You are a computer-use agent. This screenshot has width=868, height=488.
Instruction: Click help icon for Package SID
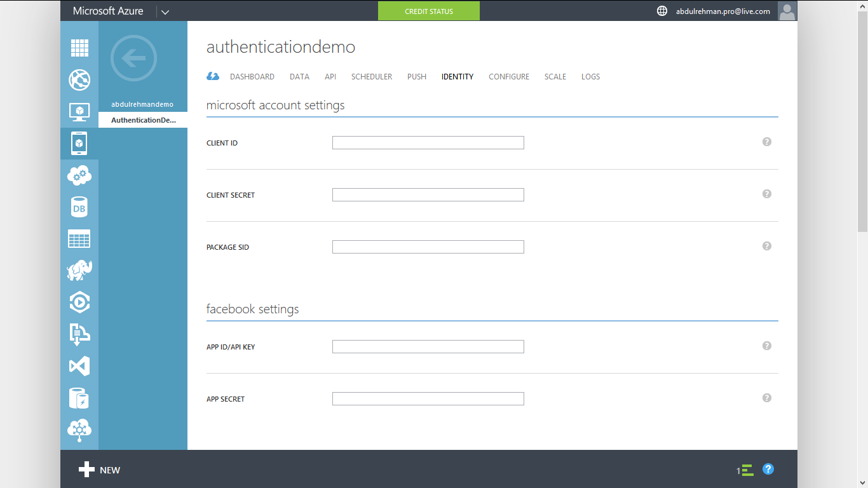pyautogui.click(x=767, y=246)
